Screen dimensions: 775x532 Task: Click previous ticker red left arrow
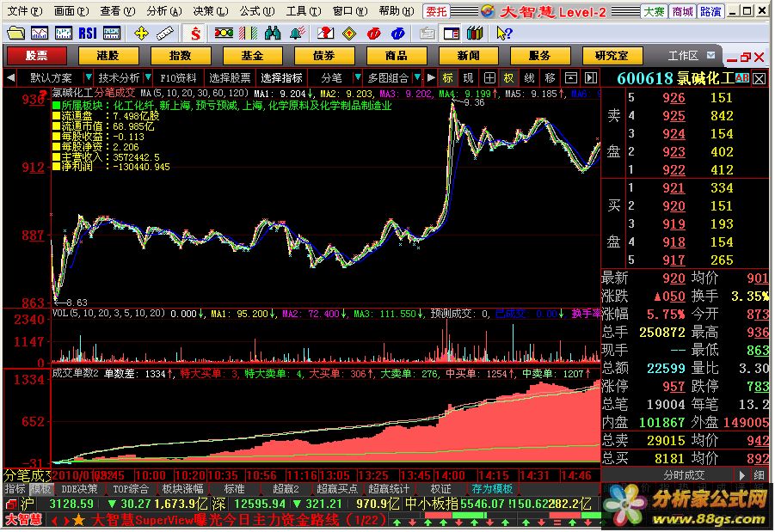tap(54, 520)
